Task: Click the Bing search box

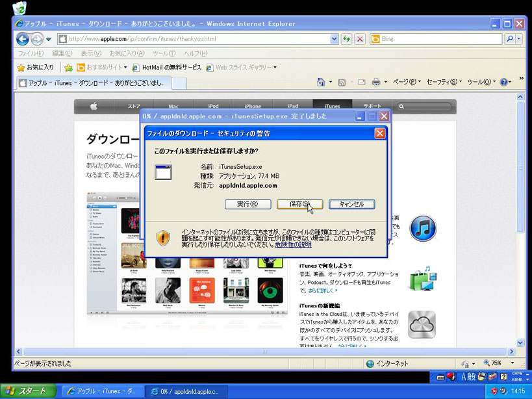Action: (436, 39)
